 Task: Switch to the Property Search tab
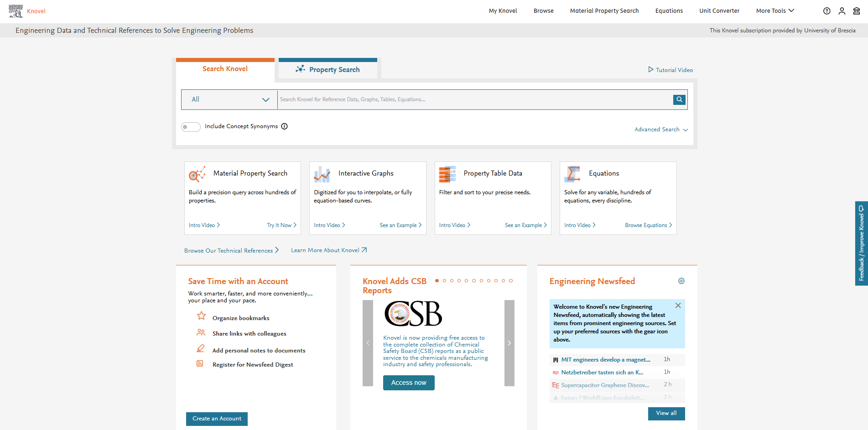328,69
